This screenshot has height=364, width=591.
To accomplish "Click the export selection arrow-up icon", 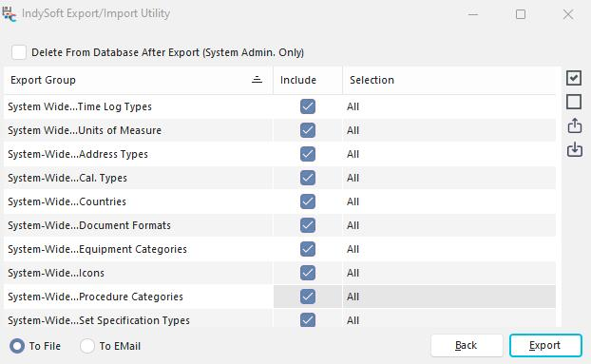I will pos(575,125).
